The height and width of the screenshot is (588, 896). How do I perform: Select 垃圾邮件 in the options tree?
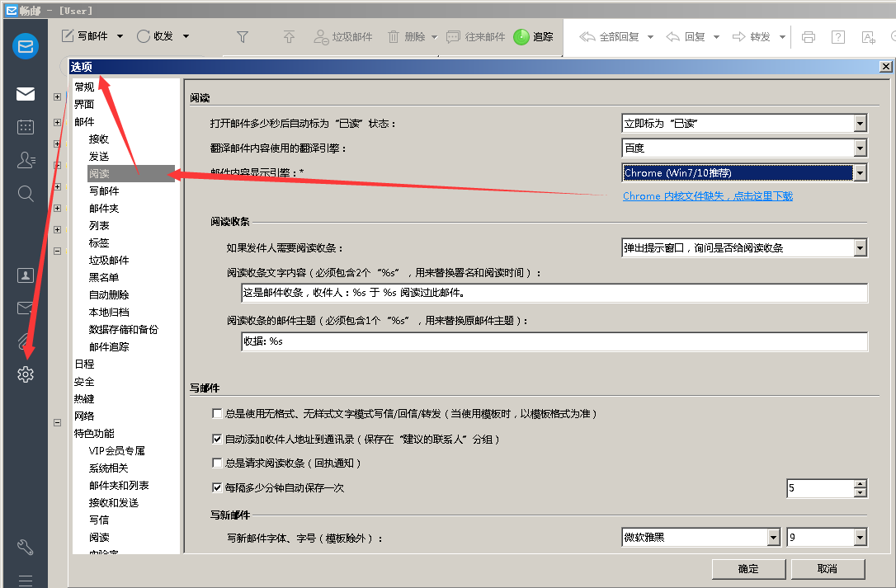(109, 260)
